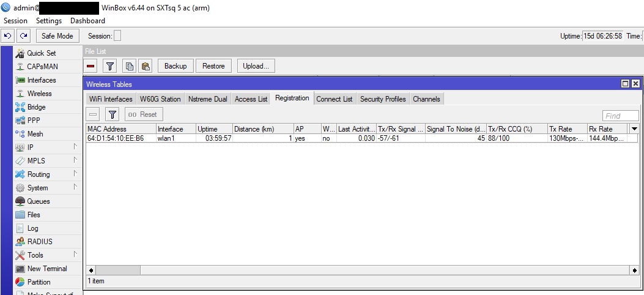Maximize the Wireless Tables window
The width and height of the screenshot is (644, 295).
[x=625, y=84]
